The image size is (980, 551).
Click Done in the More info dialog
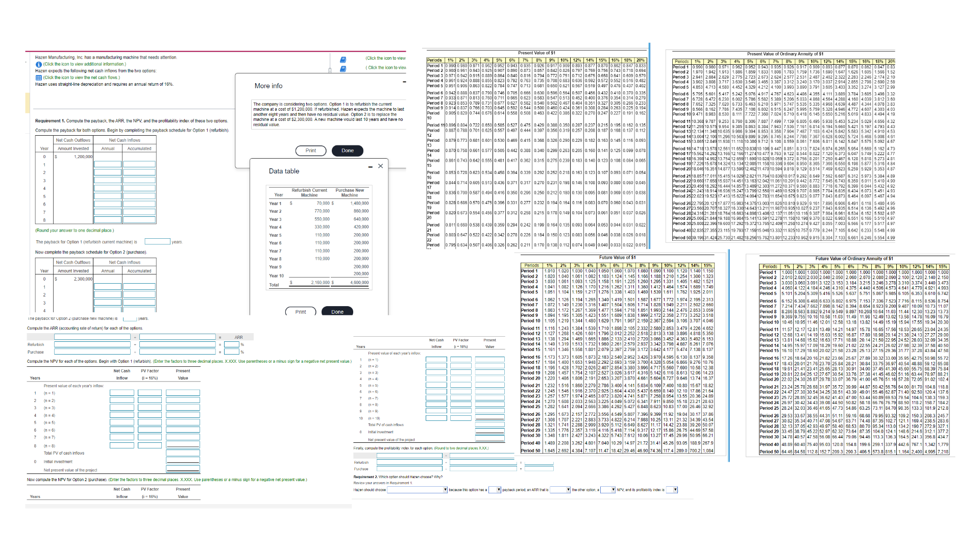[x=348, y=151]
